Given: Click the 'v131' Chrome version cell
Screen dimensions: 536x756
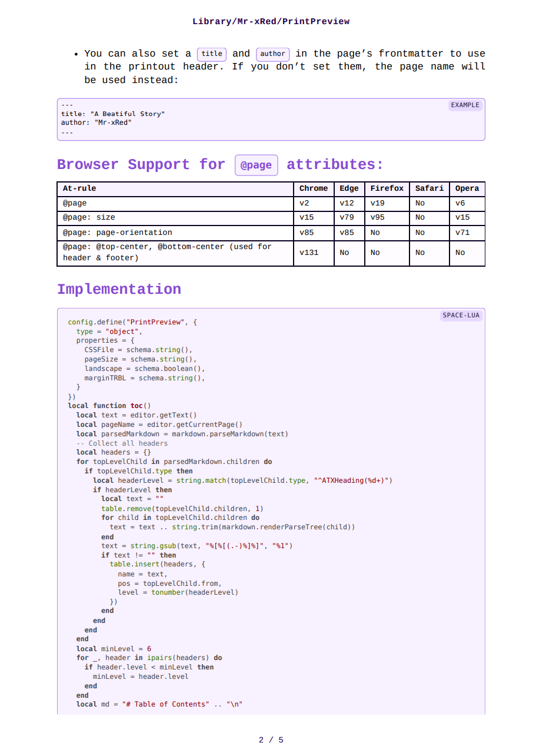Looking at the screenshot, I should tap(309, 253).
